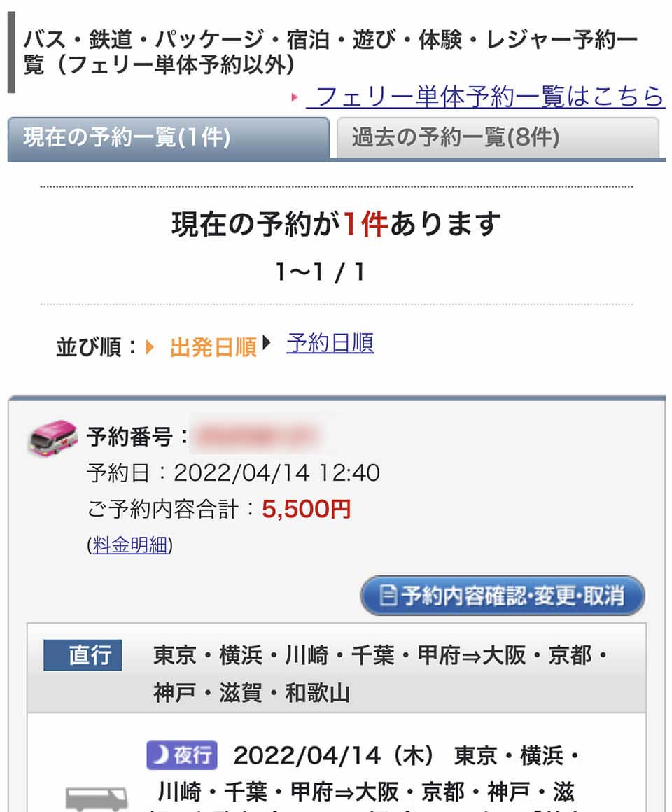Click the 夜行 night badge with moon icon
Image resolution: width=672 pixels, height=812 pixels.
[182, 755]
